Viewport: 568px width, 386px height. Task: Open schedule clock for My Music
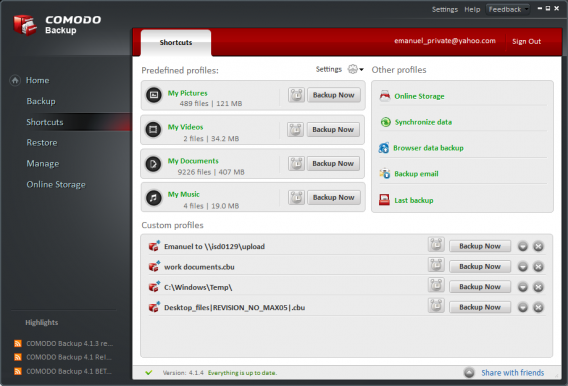[x=296, y=198]
